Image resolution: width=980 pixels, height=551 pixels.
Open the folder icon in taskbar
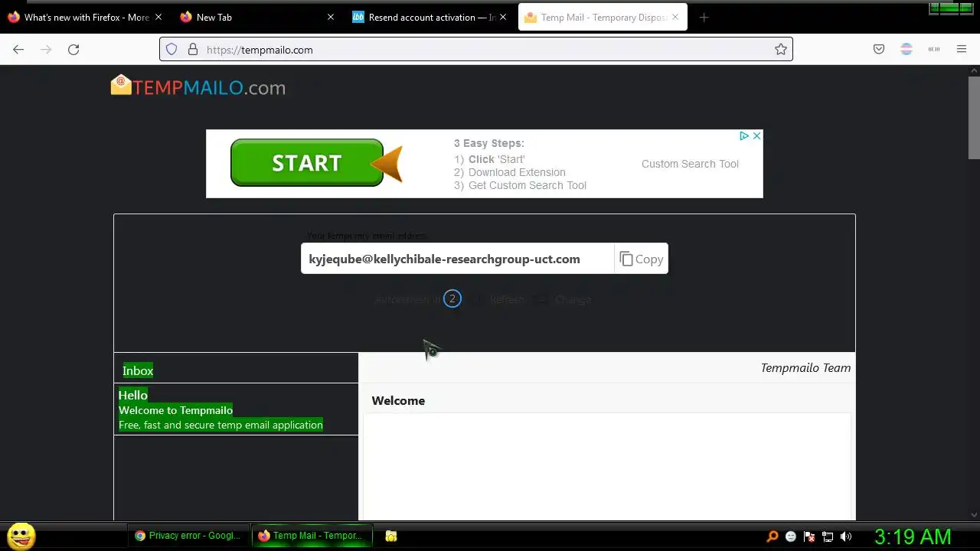(x=391, y=536)
